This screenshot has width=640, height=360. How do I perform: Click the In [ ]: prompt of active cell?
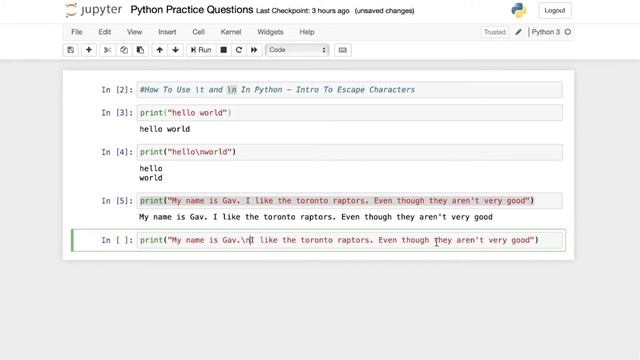pyautogui.click(x=117, y=240)
